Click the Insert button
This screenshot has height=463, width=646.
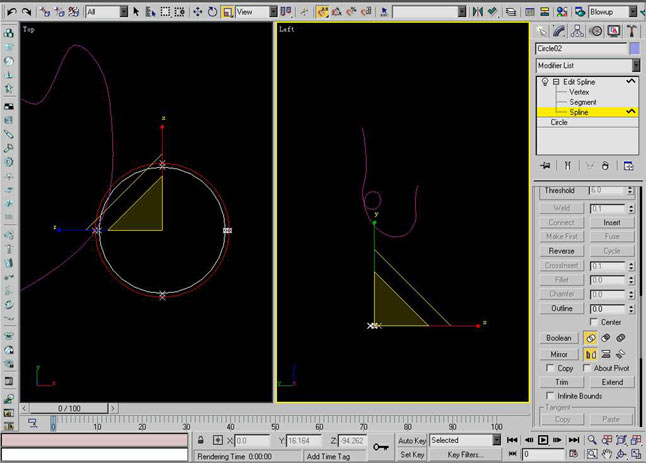pos(611,222)
